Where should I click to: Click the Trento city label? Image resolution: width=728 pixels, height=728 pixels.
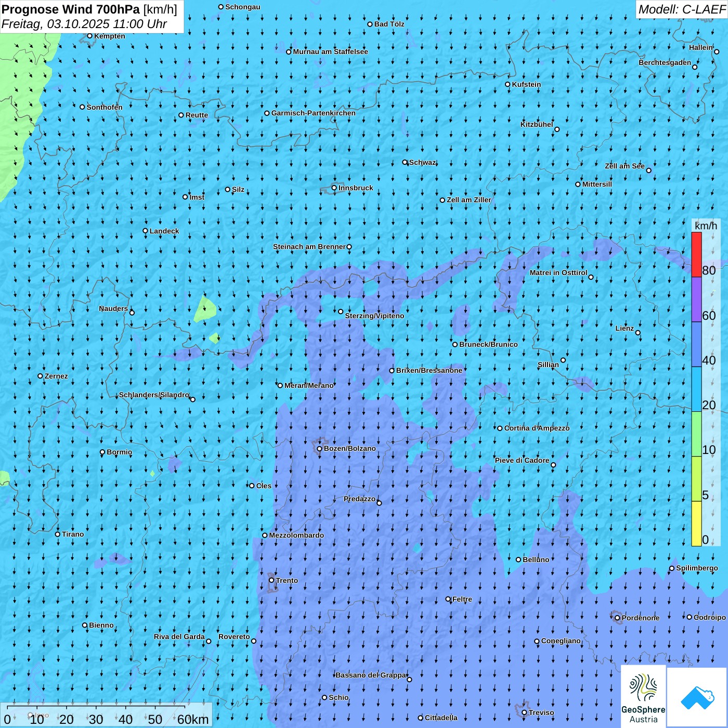click(x=287, y=580)
